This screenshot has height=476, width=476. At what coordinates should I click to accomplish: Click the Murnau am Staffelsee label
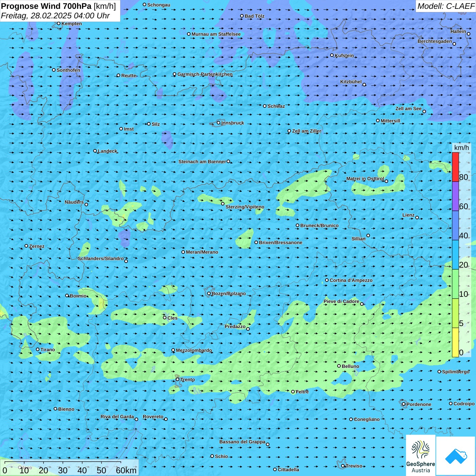pos(216,34)
